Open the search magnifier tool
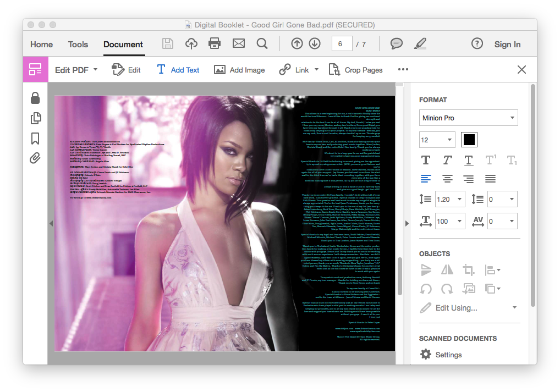This screenshot has width=560, height=392. 262,44
